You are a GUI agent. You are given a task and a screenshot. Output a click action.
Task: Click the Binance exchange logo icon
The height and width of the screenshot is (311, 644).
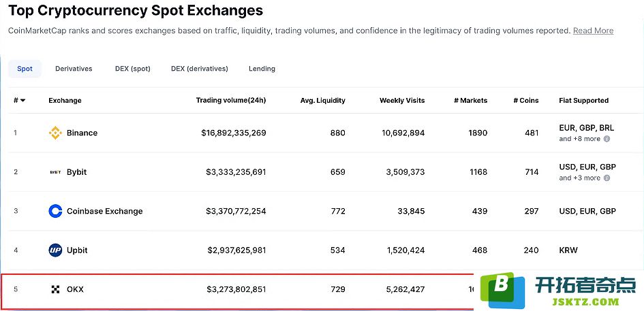[55, 133]
